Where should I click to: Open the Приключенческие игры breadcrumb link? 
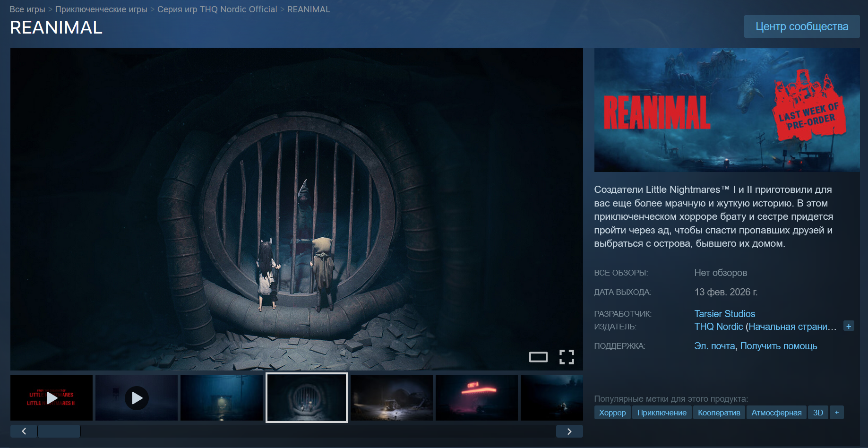pos(101,9)
